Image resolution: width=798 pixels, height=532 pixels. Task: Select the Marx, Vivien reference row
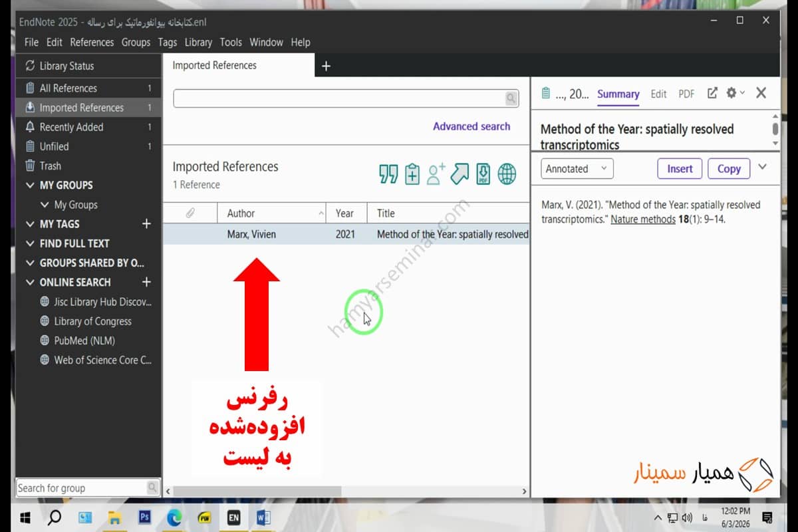coord(346,234)
